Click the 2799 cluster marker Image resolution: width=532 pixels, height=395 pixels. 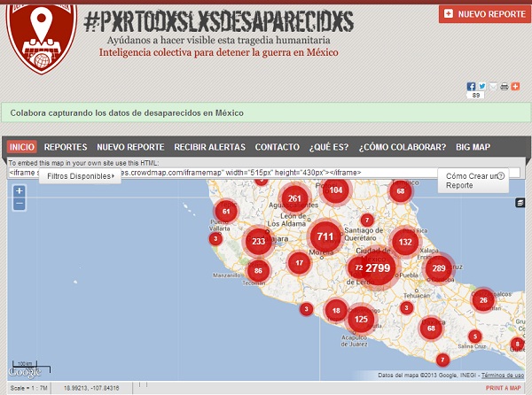pos(378,268)
